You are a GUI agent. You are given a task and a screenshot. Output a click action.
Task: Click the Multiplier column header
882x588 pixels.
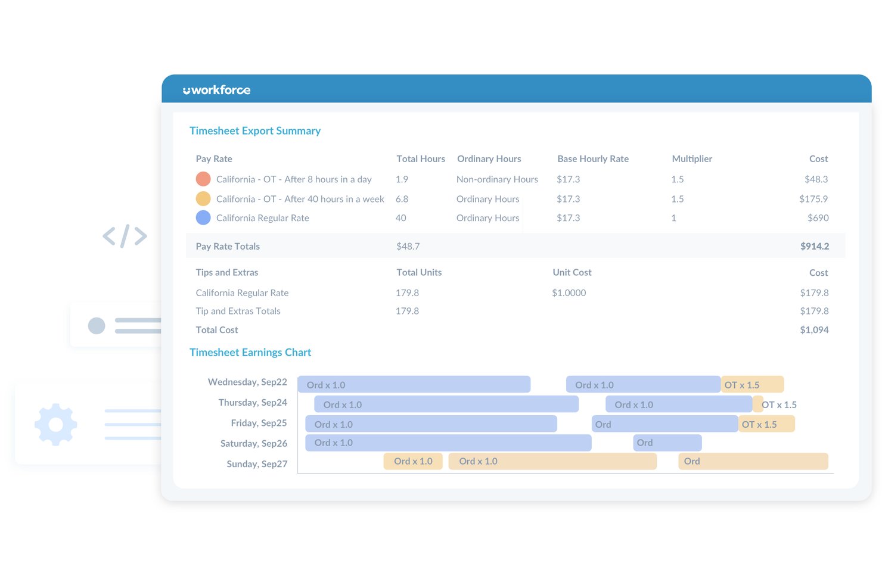692,158
